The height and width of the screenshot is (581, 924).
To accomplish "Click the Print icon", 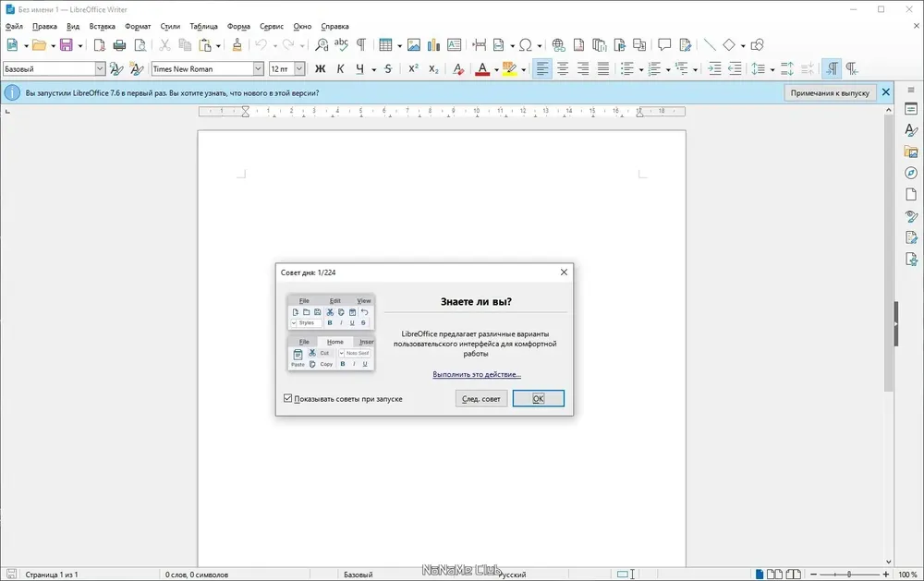I will point(119,44).
